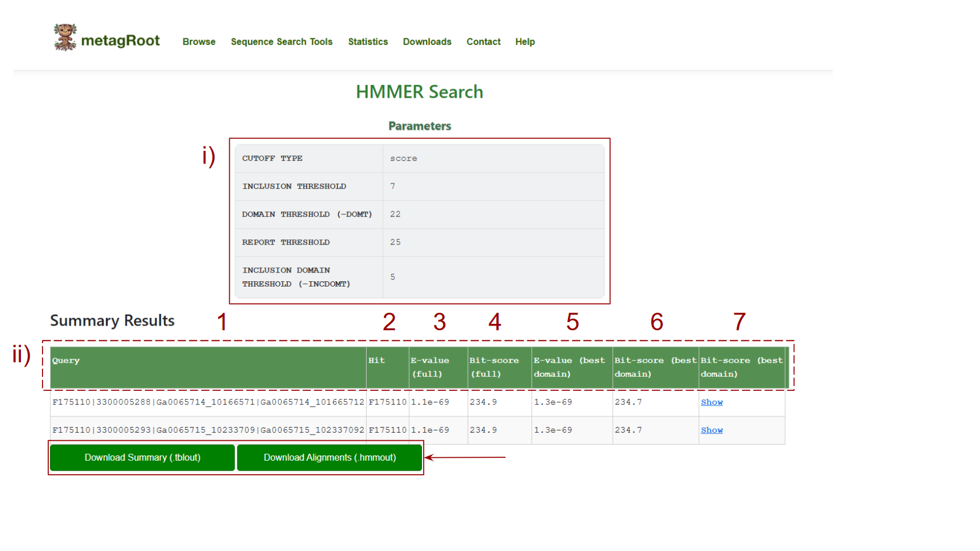Show domain for Ga0065714 hit row
980x551 pixels.
[712, 402]
